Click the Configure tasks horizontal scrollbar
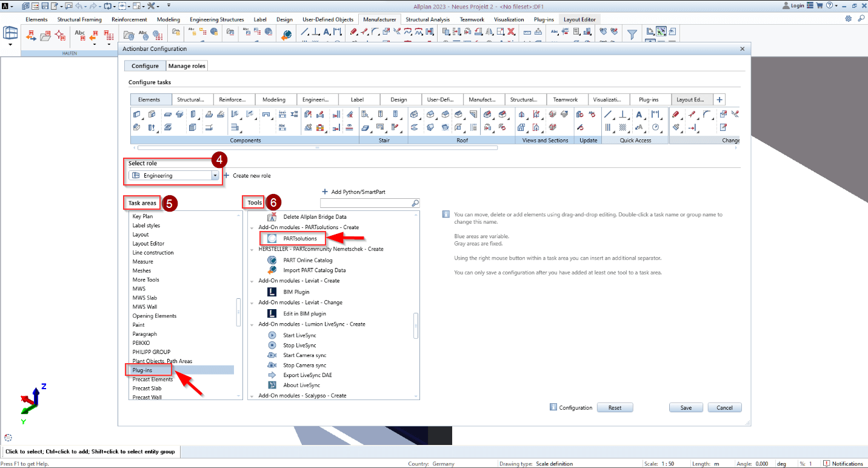 coord(318,147)
